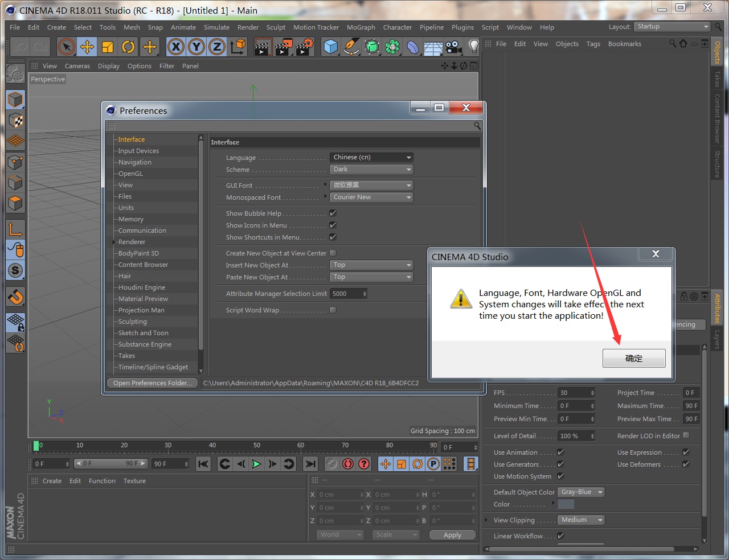Viewport: 729px width, 560px height.
Task: Open View Clipping Medium dropdown
Action: click(x=581, y=520)
